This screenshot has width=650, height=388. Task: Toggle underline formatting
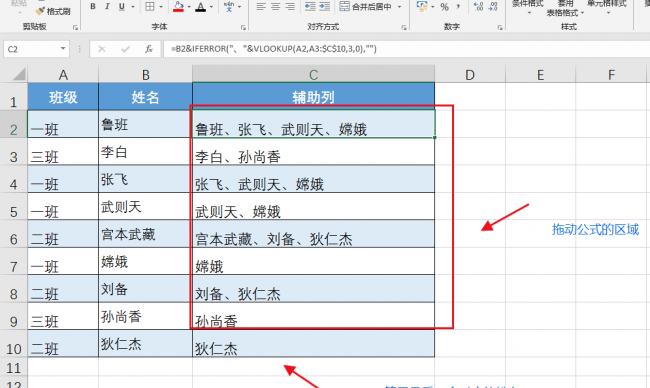(x=121, y=7)
